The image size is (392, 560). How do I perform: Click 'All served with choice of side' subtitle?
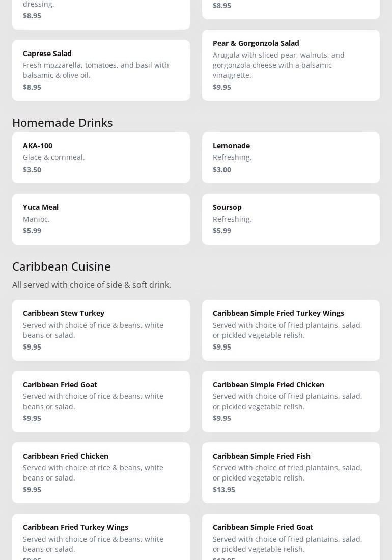click(x=92, y=285)
